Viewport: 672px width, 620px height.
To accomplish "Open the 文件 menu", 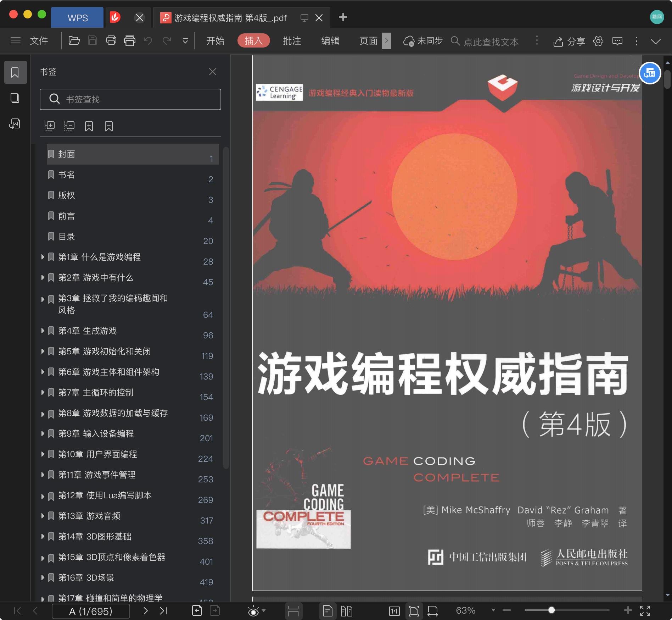I will (39, 41).
